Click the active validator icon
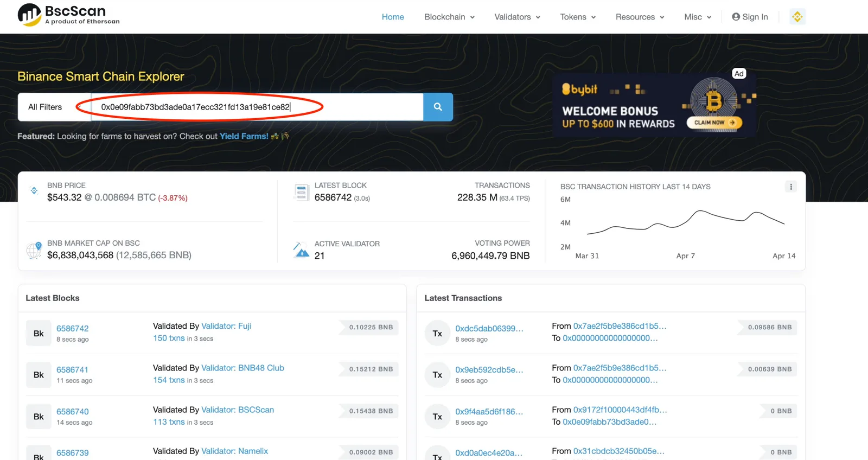The width and height of the screenshot is (868, 460). coord(301,250)
